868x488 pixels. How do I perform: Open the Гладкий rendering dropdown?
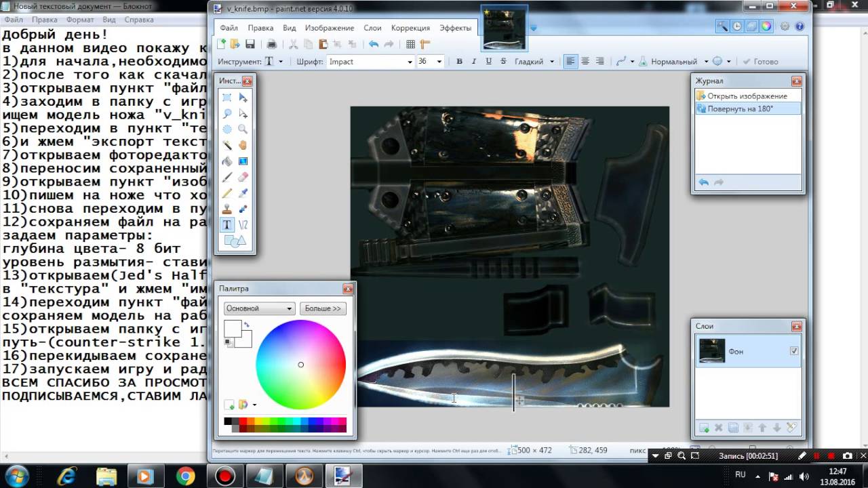(x=551, y=62)
